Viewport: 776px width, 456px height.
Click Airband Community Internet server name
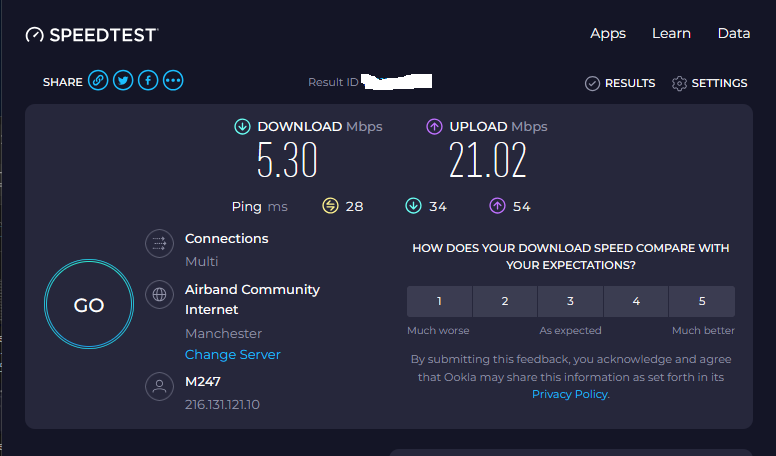pos(252,299)
